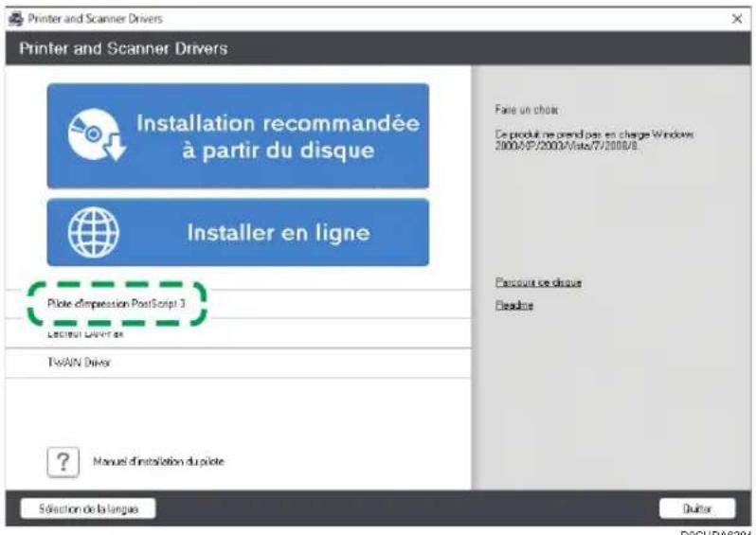This screenshot has width=756, height=535.
Task: Click the printer icon in title bar
Action: pos(16,19)
